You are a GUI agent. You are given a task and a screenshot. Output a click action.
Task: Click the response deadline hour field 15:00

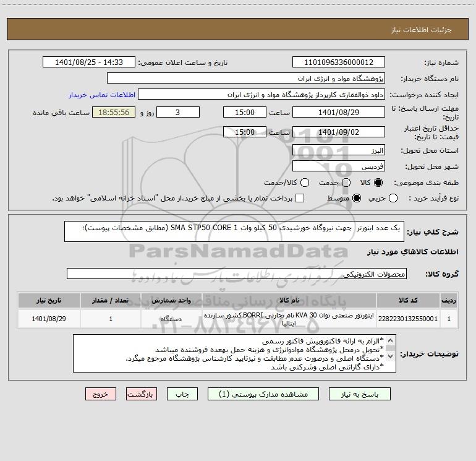pyautogui.click(x=245, y=112)
